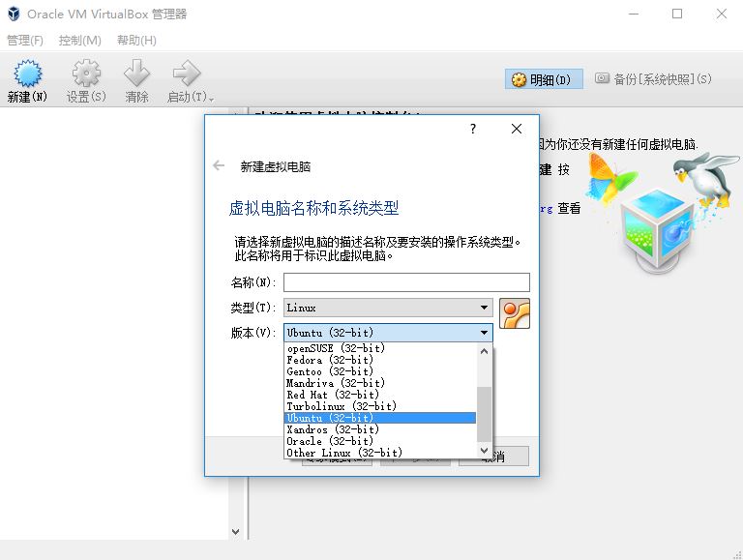
Task: Click the back arrow in the wizard dialog
Action: point(219,166)
